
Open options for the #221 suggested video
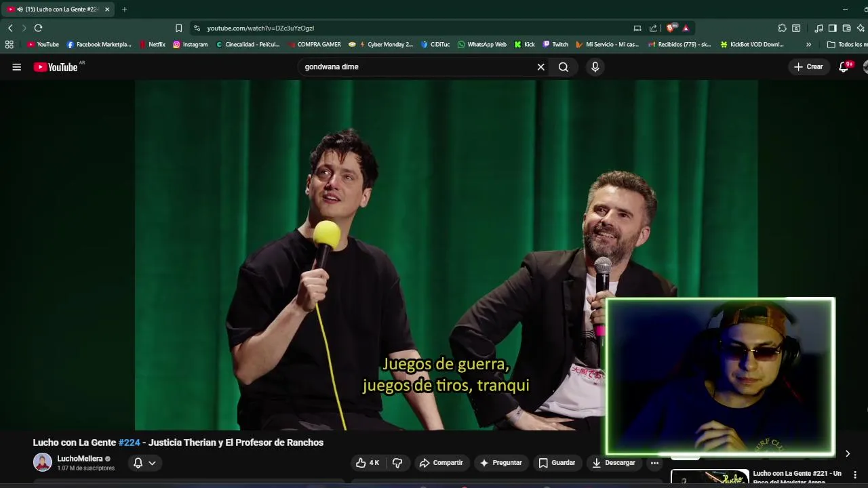point(855,474)
